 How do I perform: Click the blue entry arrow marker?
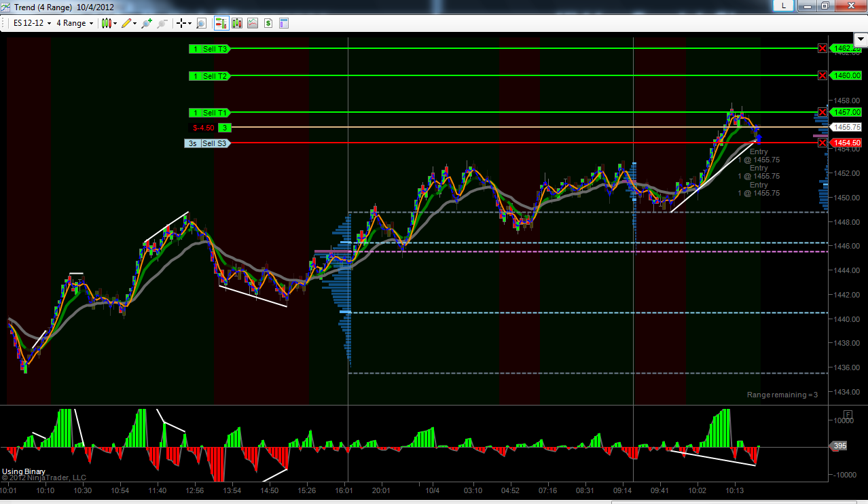759,138
